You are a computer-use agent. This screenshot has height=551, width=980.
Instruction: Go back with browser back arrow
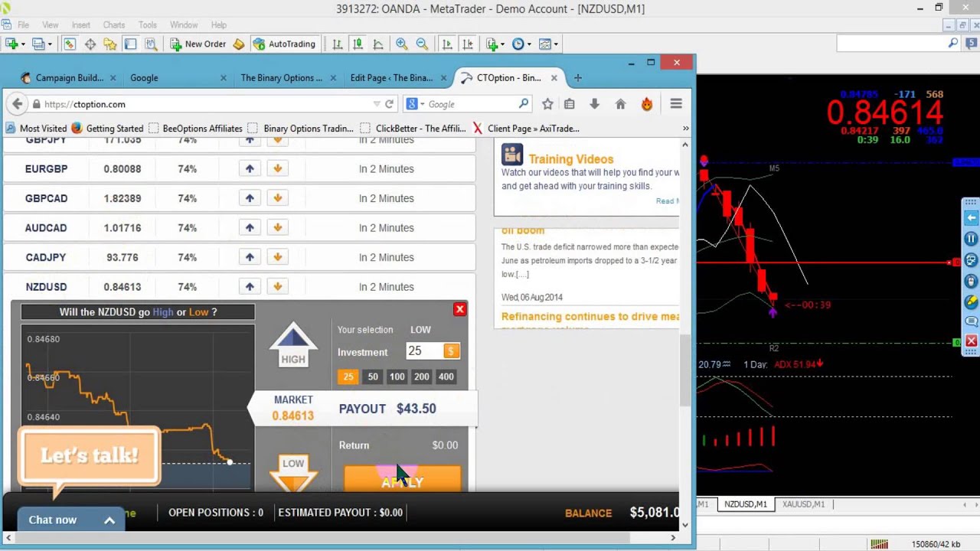pyautogui.click(x=18, y=104)
